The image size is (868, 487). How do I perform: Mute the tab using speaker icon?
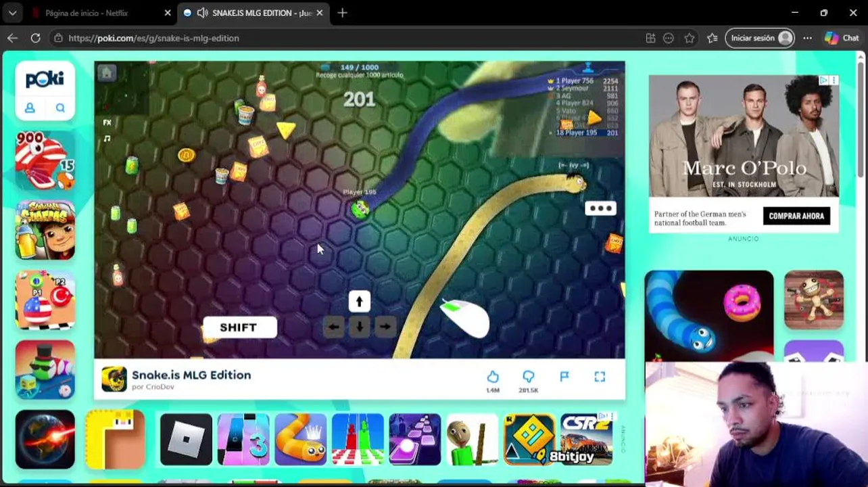(x=202, y=13)
